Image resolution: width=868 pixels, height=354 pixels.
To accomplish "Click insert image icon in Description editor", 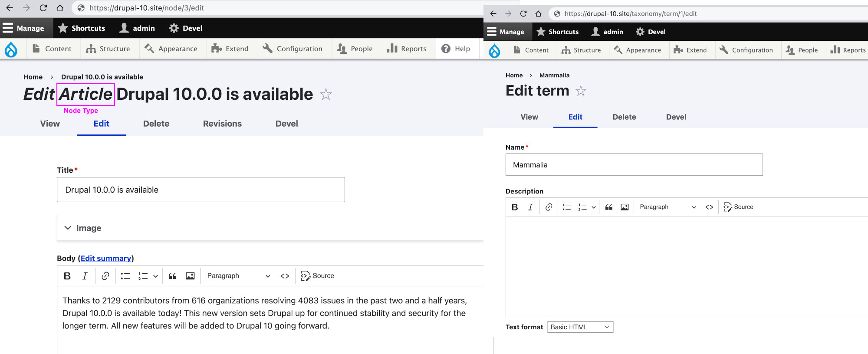I will point(625,207).
